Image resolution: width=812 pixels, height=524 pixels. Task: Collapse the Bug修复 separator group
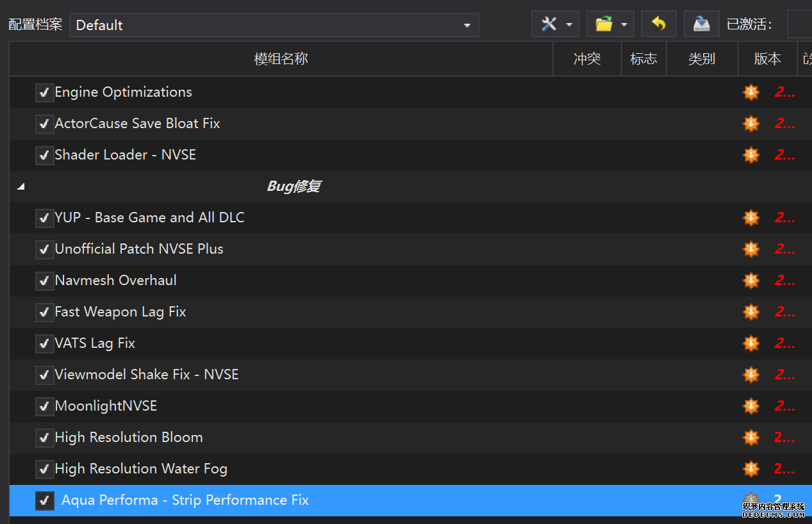[21, 187]
